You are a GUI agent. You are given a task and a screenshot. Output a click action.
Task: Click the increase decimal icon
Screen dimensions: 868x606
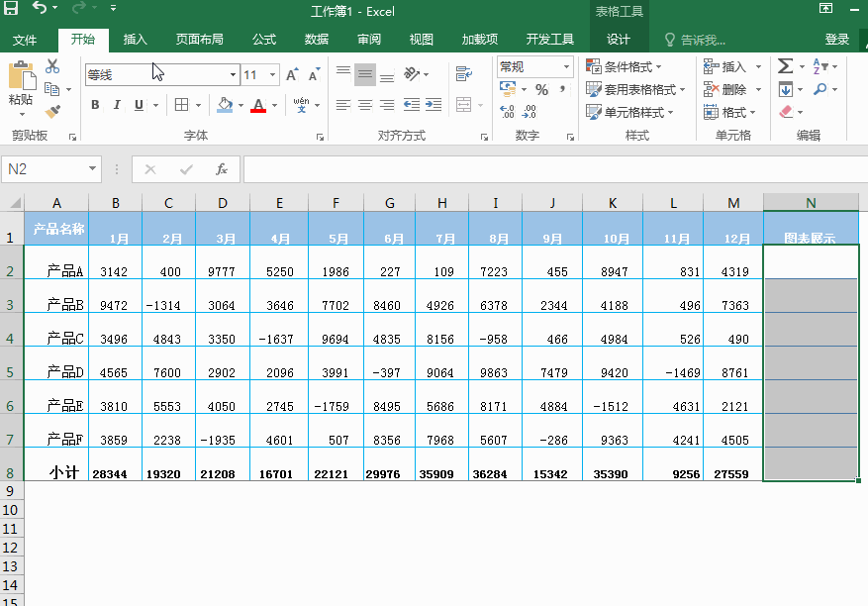(x=507, y=112)
